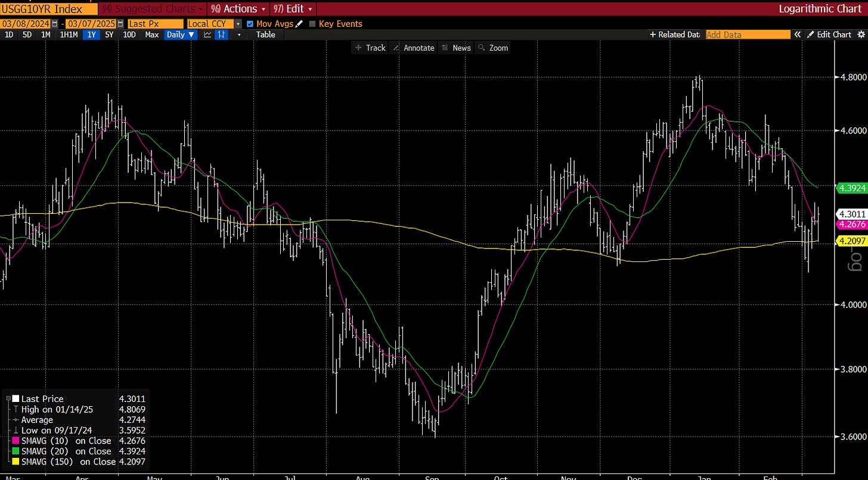
Task: Click the Related Data button
Action: click(675, 35)
